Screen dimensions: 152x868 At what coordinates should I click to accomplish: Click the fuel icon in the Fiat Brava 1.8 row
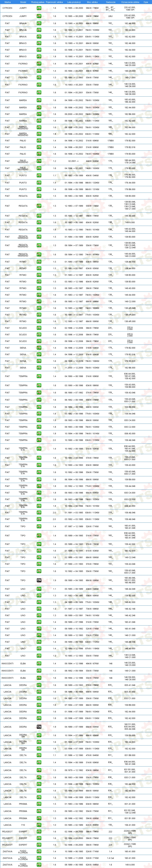39,37
